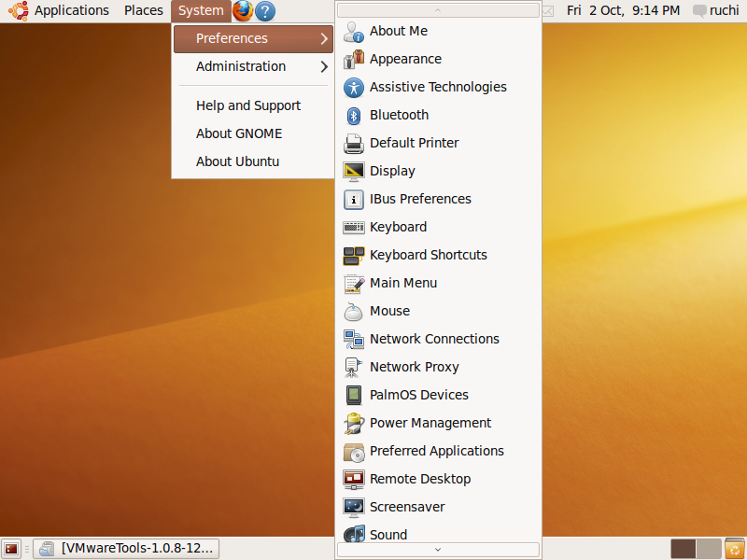Select Main Menu label
The image size is (747, 560).
pos(403,284)
